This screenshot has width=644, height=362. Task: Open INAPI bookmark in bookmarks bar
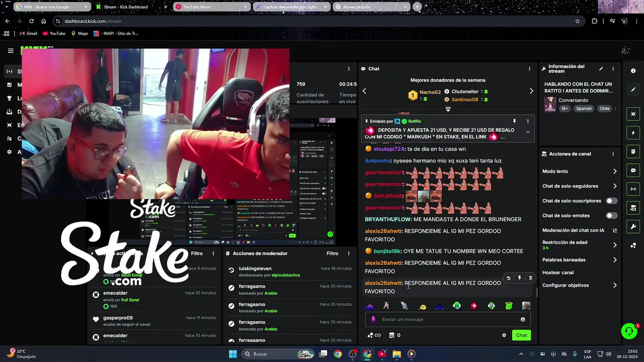[116, 34]
